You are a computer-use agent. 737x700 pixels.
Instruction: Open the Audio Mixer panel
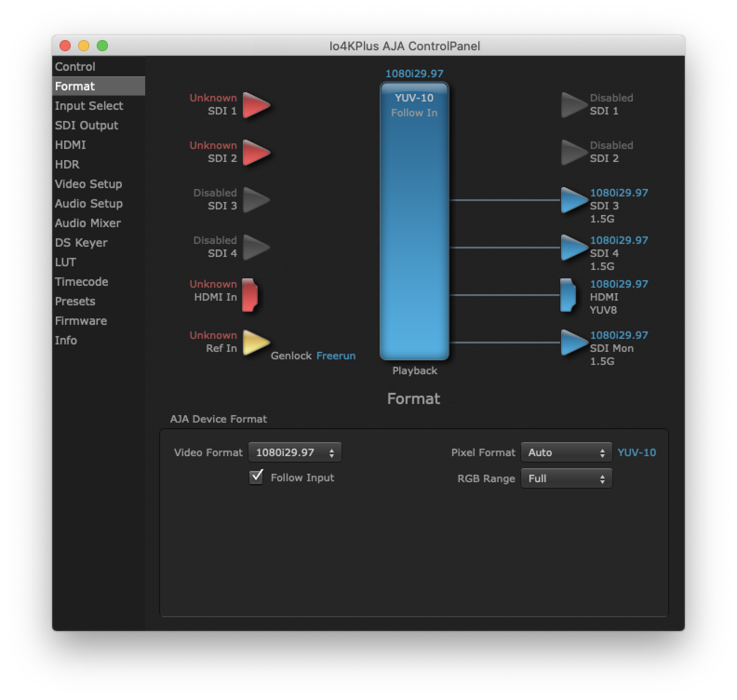click(x=87, y=223)
